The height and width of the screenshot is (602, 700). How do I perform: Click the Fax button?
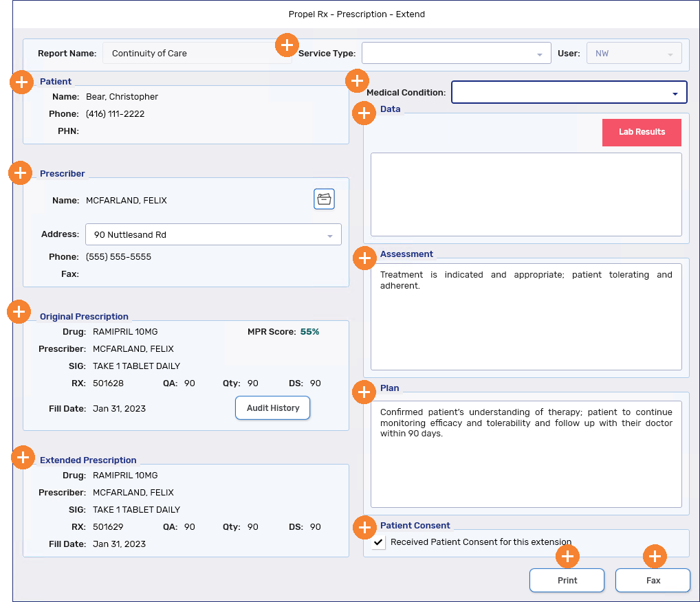pyautogui.click(x=653, y=581)
